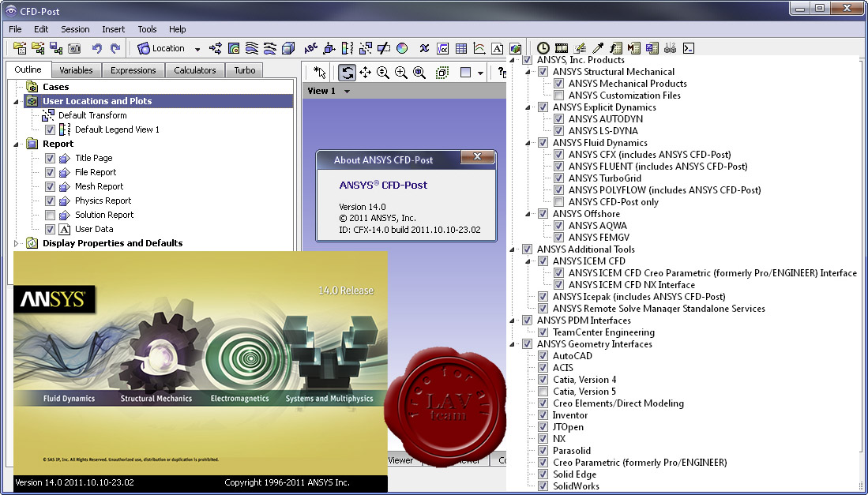Click the Load Results file icon
This screenshot has height=495, width=868.
point(20,48)
